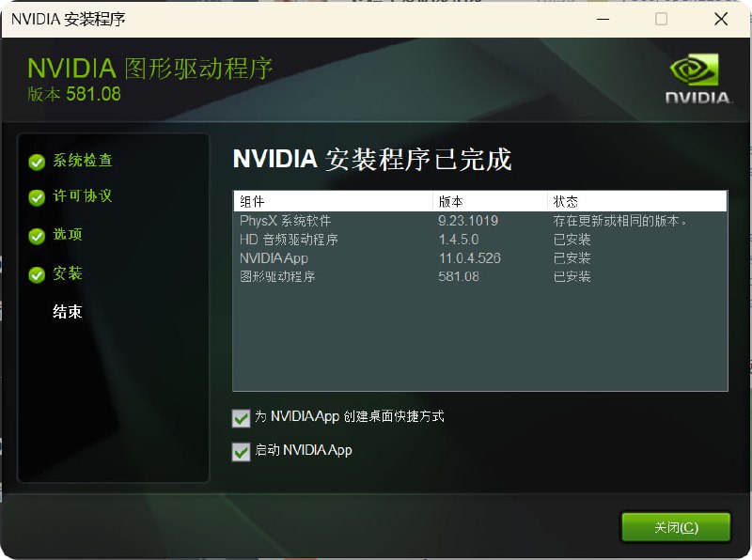The height and width of the screenshot is (560, 752).
Task: Click the window minimize button
Action: pyautogui.click(x=602, y=19)
